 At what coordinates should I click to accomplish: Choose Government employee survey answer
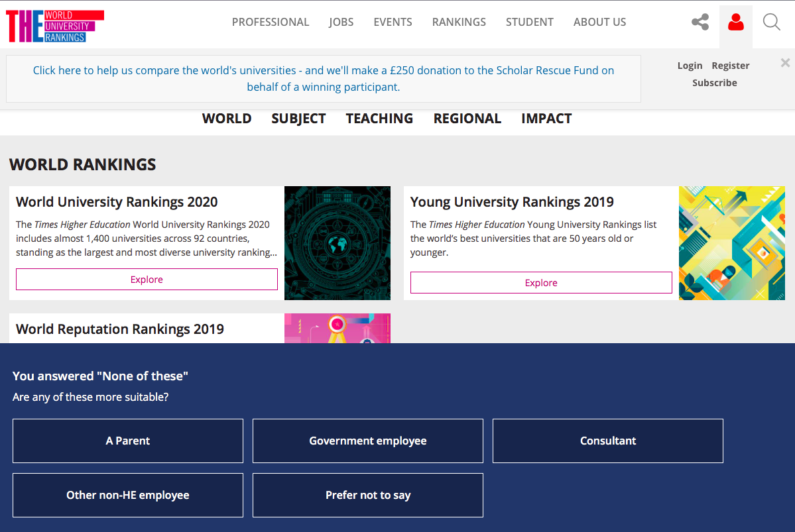367,441
